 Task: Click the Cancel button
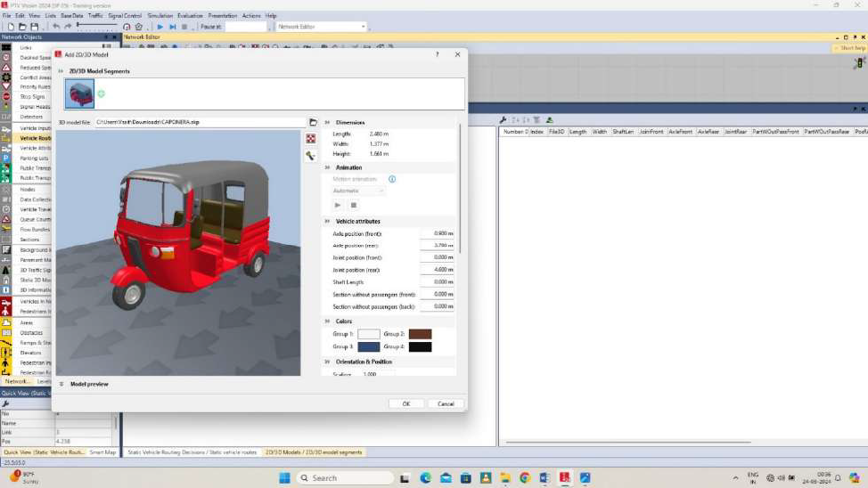(x=446, y=403)
